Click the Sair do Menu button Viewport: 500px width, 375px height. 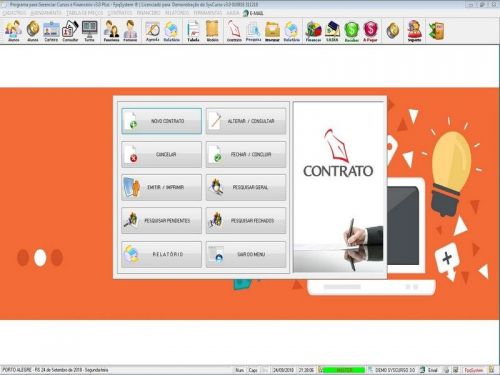coord(246,254)
